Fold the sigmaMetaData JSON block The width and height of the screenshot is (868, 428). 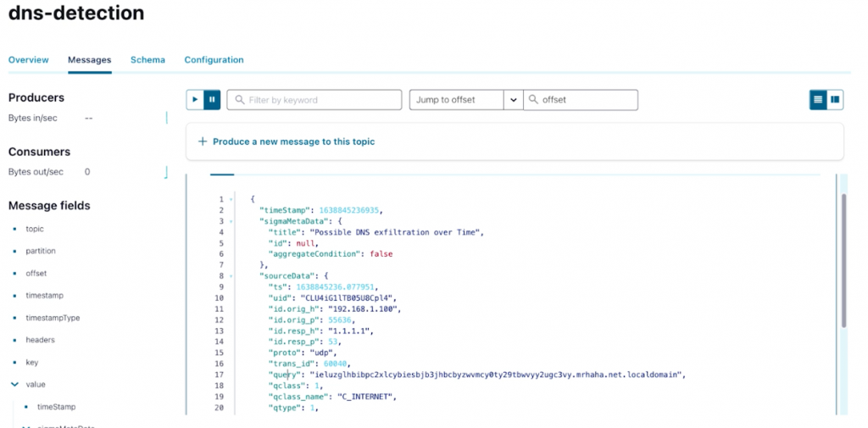pyautogui.click(x=232, y=220)
